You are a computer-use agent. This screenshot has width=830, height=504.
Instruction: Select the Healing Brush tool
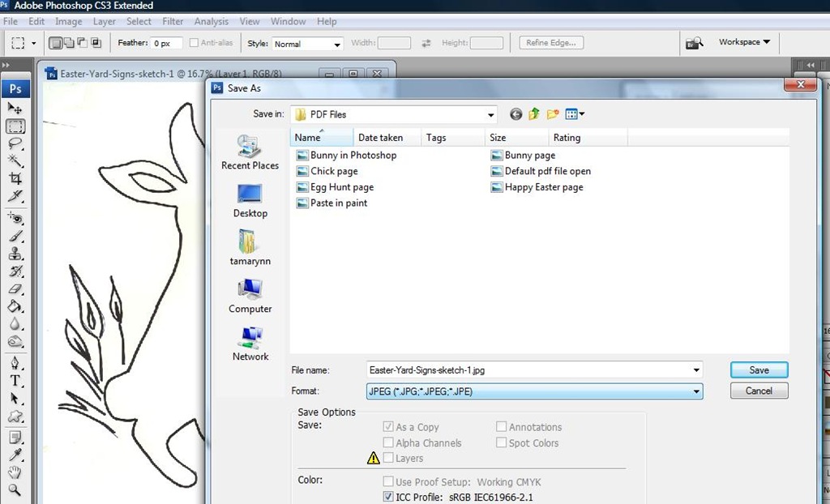coord(15,218)
